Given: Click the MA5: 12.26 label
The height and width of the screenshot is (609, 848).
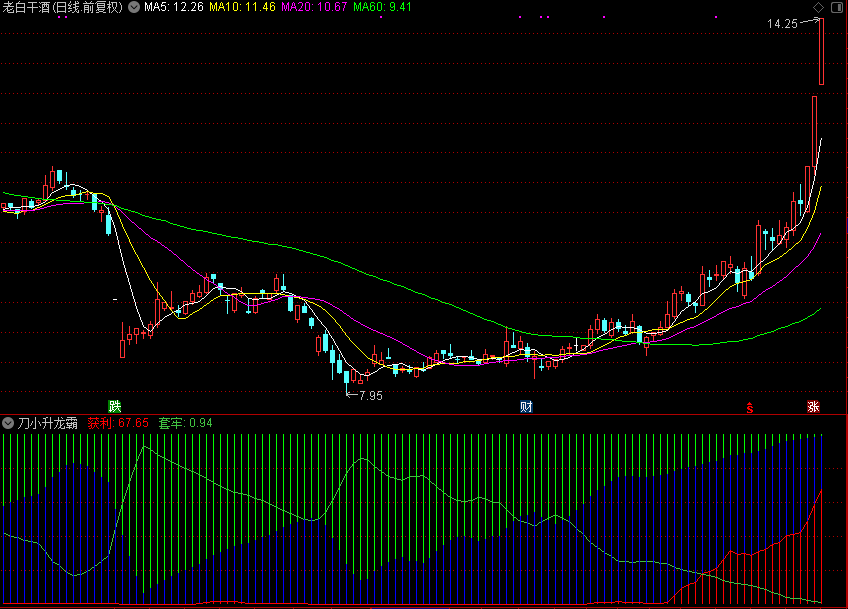Looking at the screenshot, I should tap(174, 7).
